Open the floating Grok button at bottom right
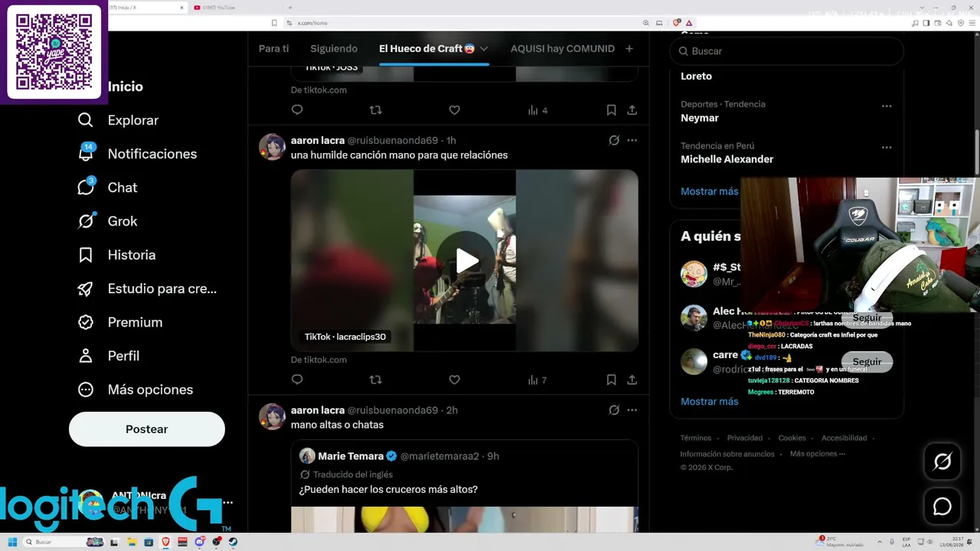Screen dimensions: 980x551 [x=942, y=461]
